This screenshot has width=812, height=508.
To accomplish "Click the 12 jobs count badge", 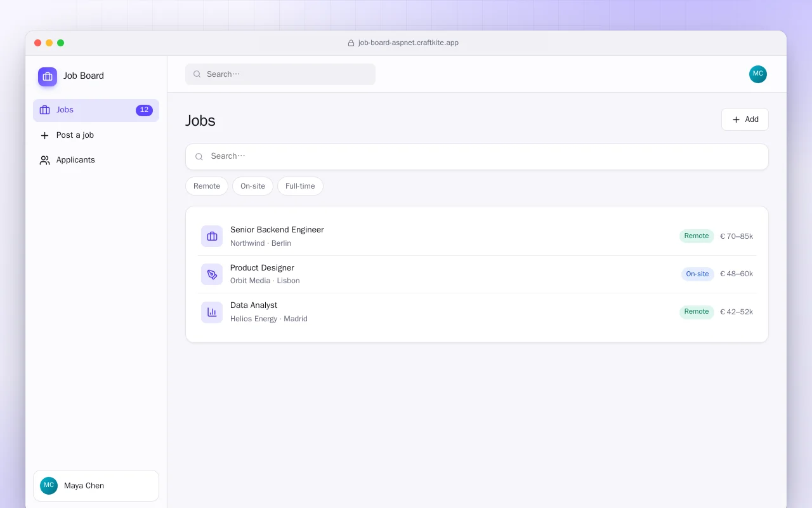I will tap(144, 110).
